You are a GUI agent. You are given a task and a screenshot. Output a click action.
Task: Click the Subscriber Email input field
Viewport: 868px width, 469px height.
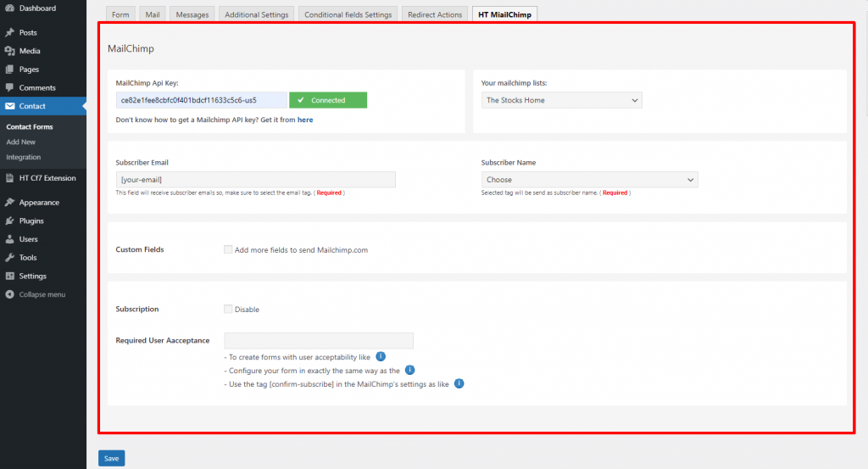pyautogui.click(x=255, y=180)
